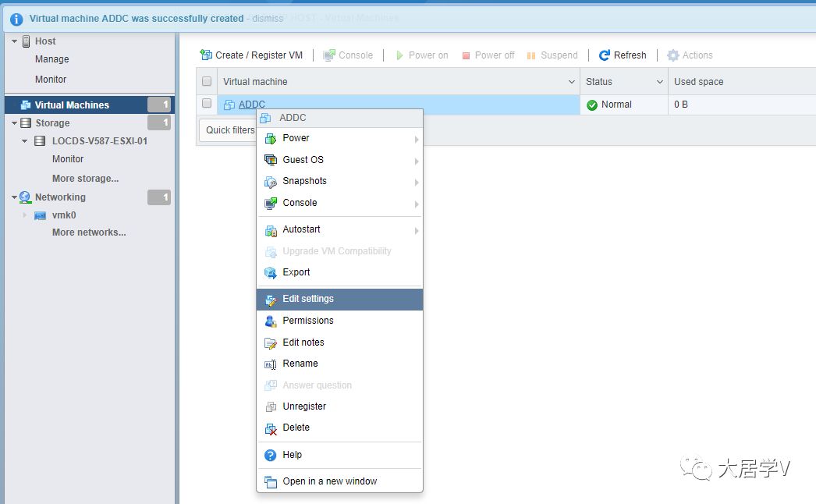The image size is (816, 504).
Task: Expand the Power submenu arrow
Action: pyautogui.click(x=417, y=139)
